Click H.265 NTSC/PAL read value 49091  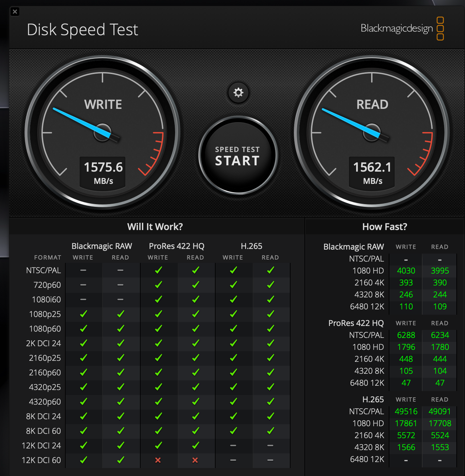point(440,411)
